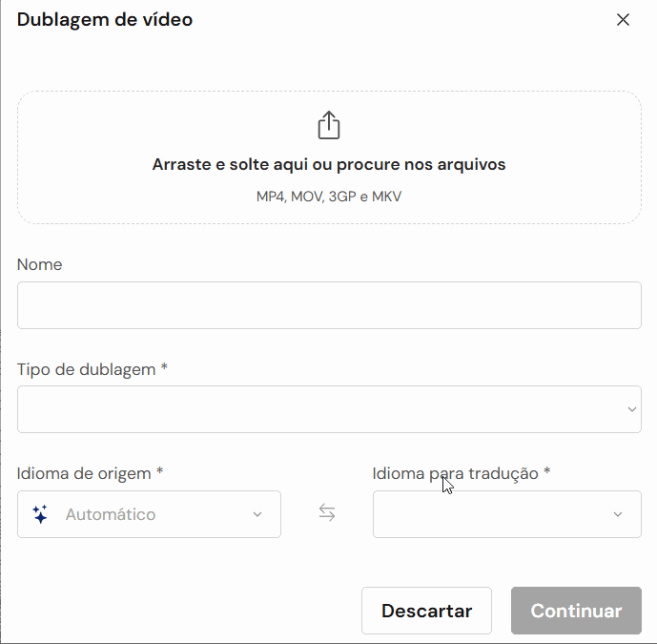Click the 'Idioma de origem' label
This screenshot has width=657, height=644.
(x=90, y=472)
